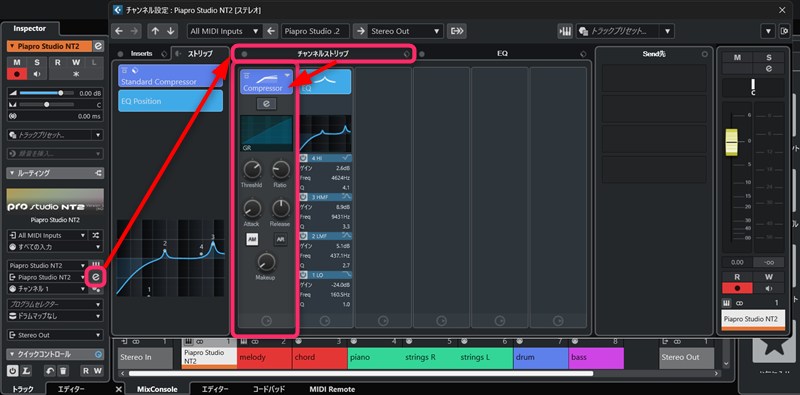Image resolution: width=800 pixels, height=395 pixels.
Task: Switch to the トラック tab
Action: click(x=22, y=389)
